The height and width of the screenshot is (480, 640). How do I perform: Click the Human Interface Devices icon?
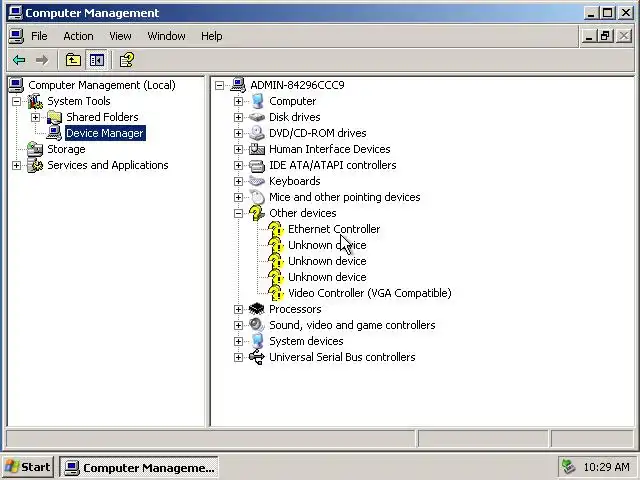pyautogui.click(x=257, y=149)
